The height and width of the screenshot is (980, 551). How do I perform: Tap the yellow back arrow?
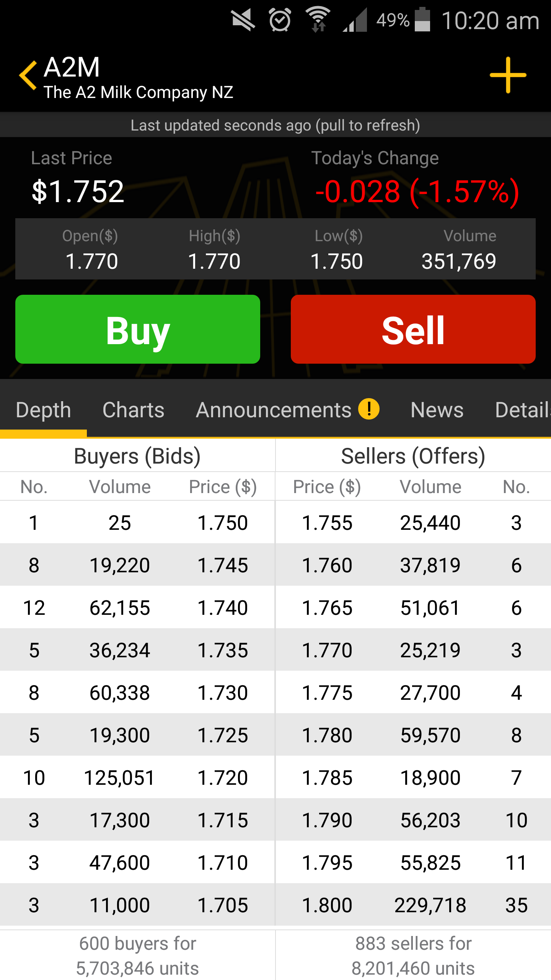coord(28,75)
